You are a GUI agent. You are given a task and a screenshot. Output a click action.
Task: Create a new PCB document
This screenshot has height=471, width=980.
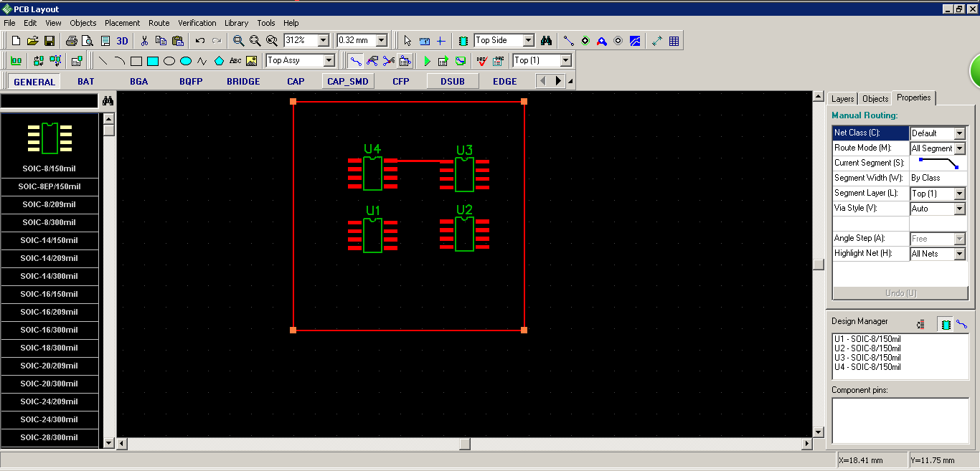pos(16,41)
